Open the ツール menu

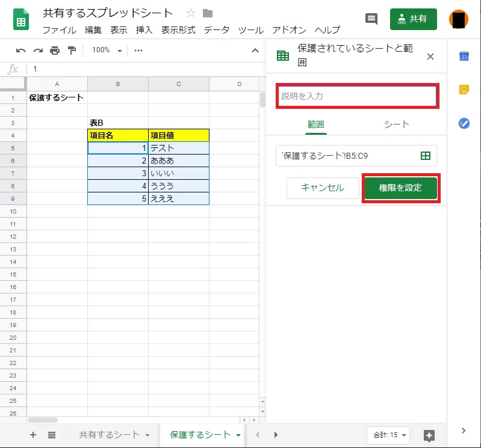[x=250, y=30]
